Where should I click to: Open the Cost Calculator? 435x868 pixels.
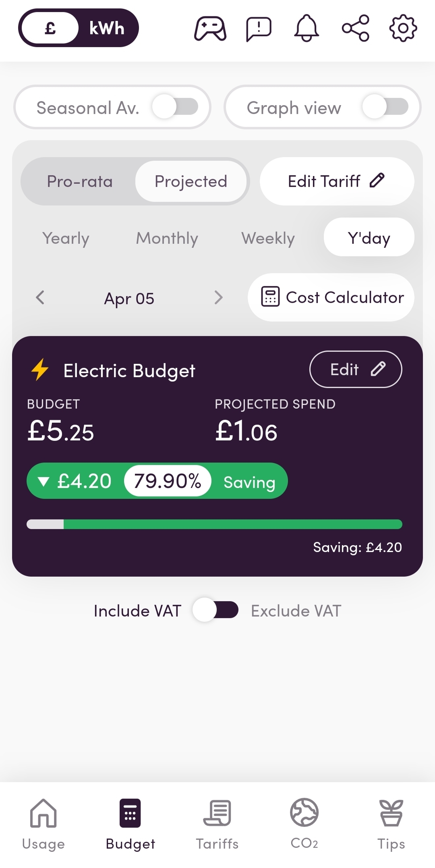click(x=331, y=297)
